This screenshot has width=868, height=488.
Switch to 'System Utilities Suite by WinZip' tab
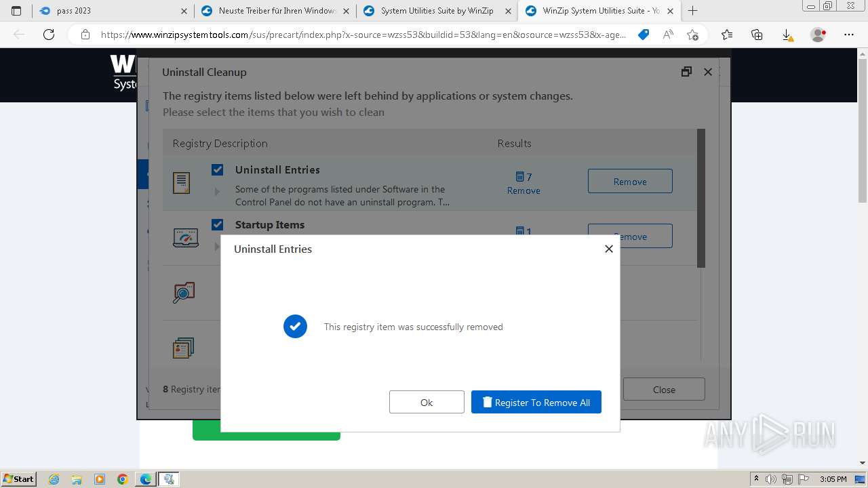point(438,11)
